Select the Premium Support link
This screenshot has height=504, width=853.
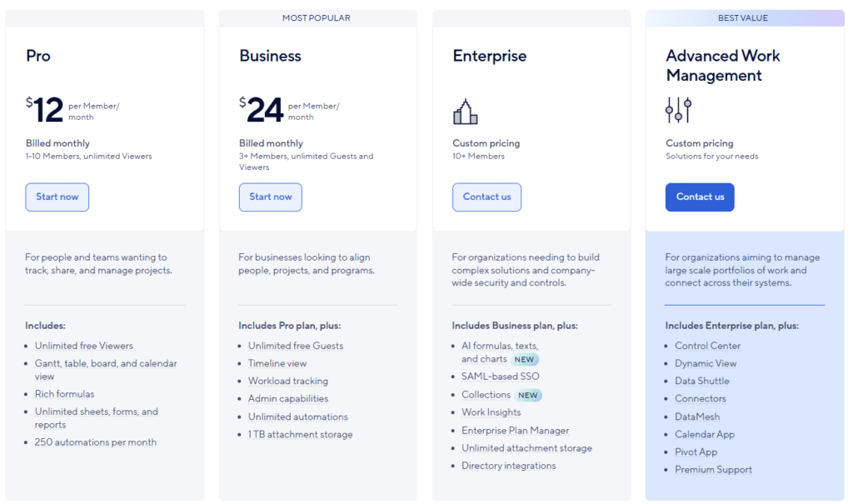tap(713, 469)
